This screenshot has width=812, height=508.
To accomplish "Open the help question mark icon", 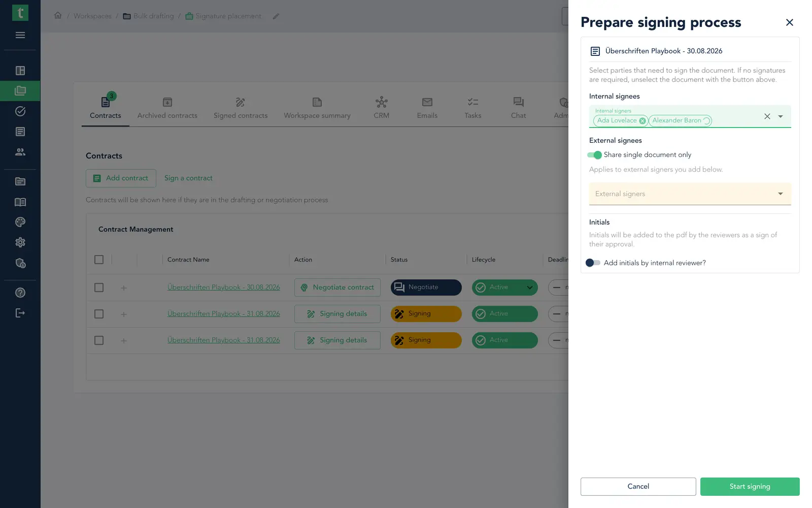I will coord(20,293).
